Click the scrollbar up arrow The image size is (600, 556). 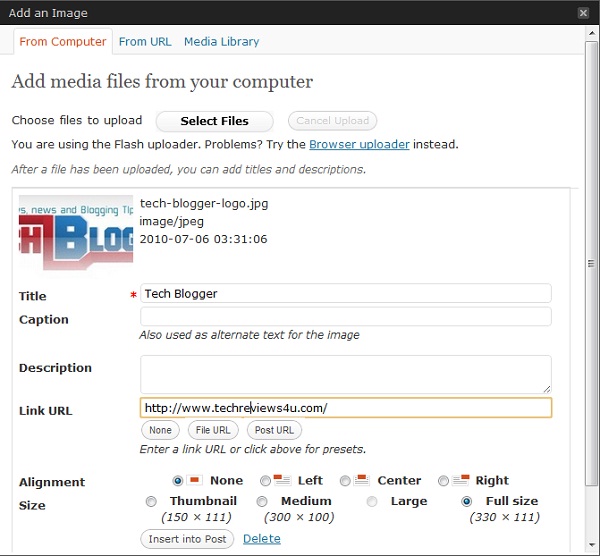(592, 33)
